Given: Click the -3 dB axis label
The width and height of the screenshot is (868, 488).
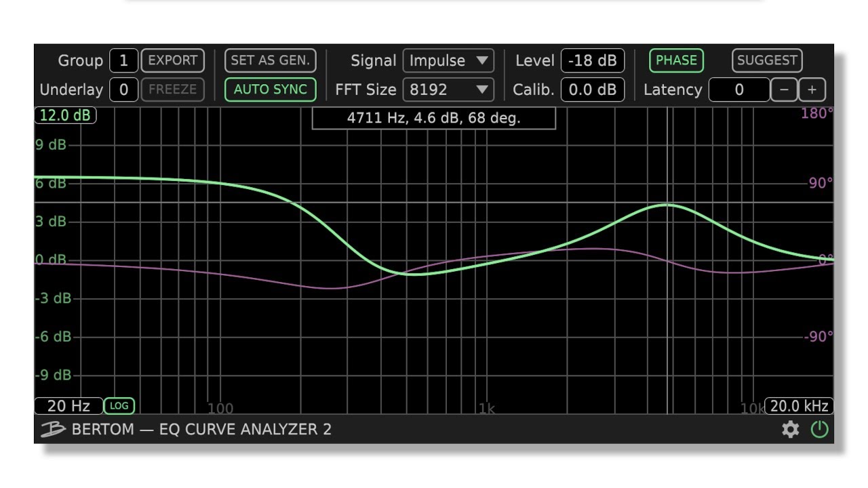Looking at the screenshot, I should [53, 298].
